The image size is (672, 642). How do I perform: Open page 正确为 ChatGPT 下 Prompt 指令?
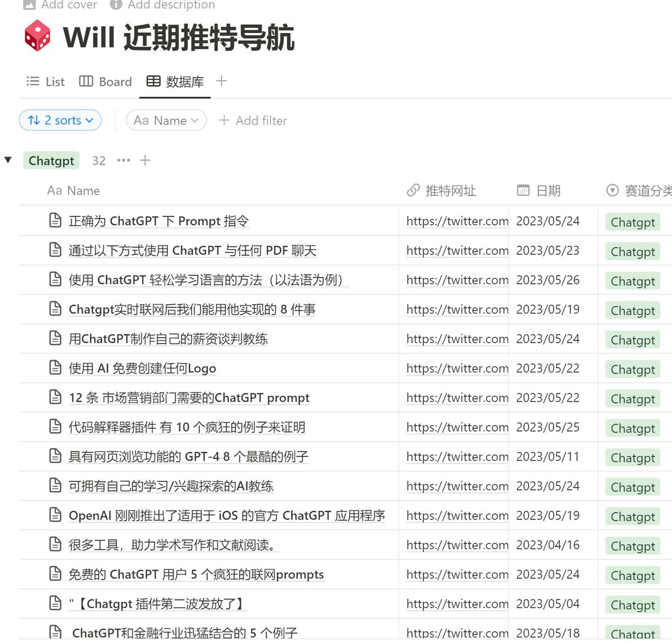[x=158, y=221]
